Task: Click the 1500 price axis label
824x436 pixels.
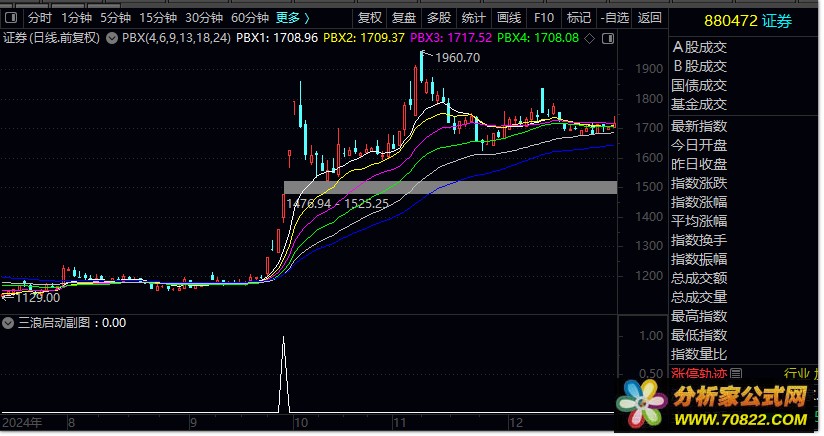Action: tap(649, 187)
